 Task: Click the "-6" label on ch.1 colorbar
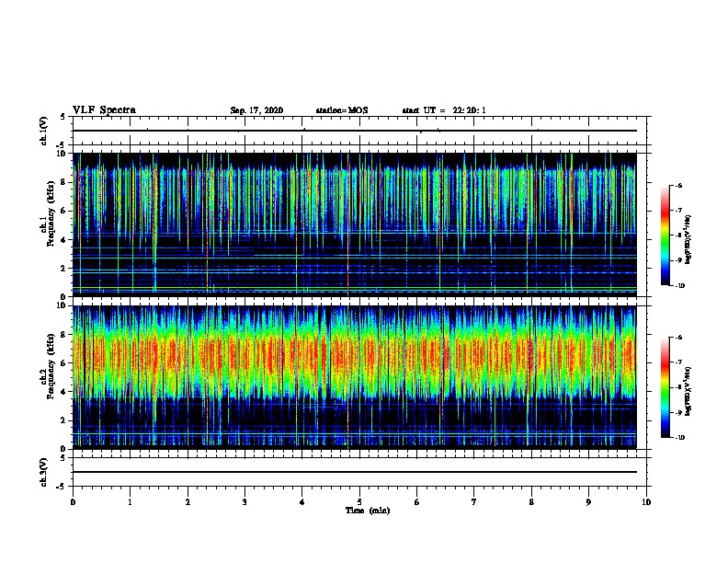pos(679,185)
